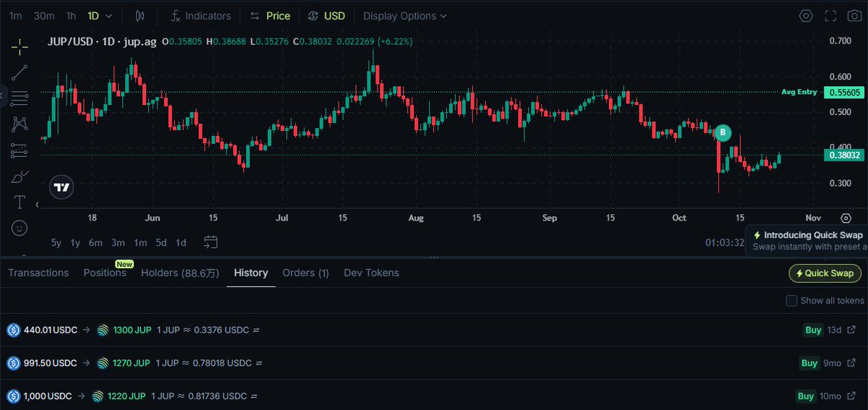Click the B buy marker on chart
This screenshot has width=868, height=410.
click(x=723, y=132)
